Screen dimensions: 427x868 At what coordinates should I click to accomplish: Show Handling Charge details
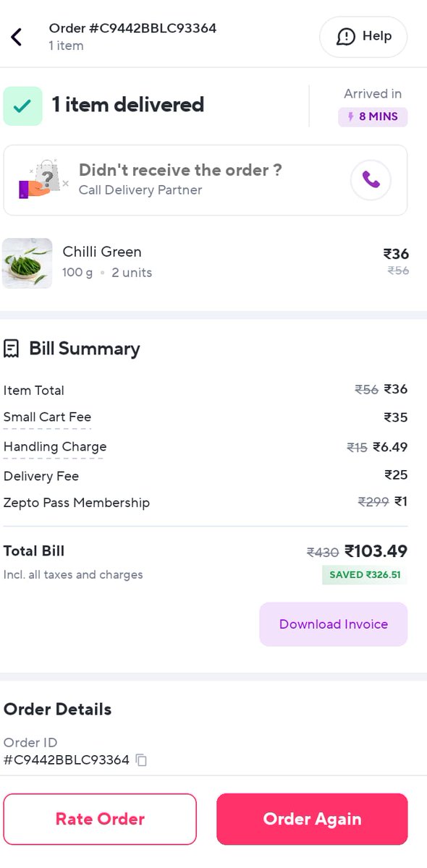point(55,447)
